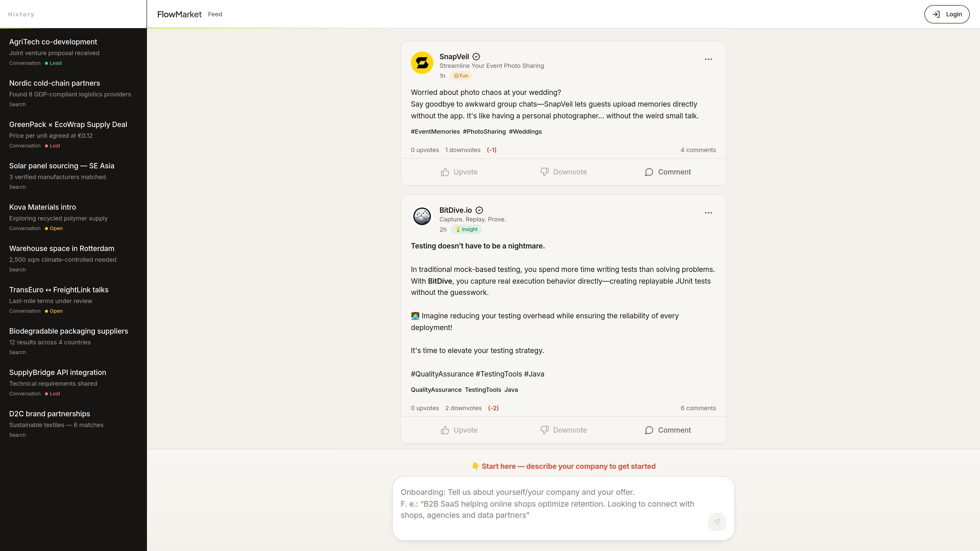Click the SnapVeil avatar logo

[x=422, y=63]
